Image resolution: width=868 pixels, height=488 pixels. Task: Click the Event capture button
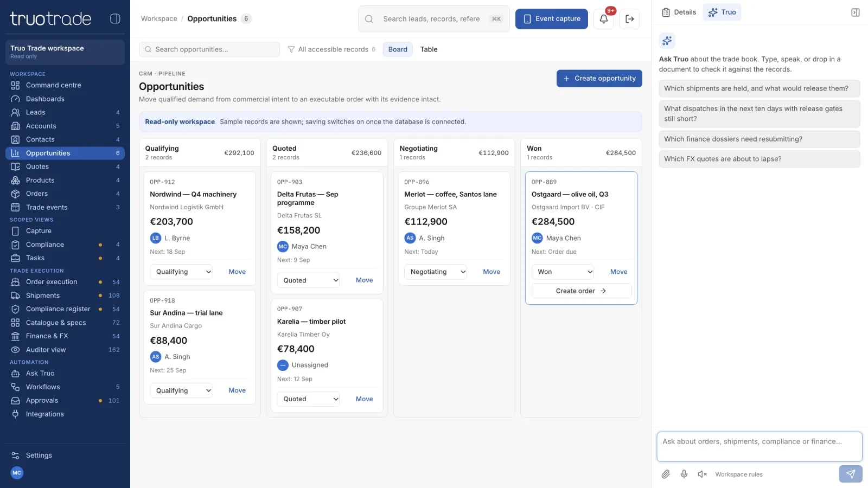[x=552, y=19]
